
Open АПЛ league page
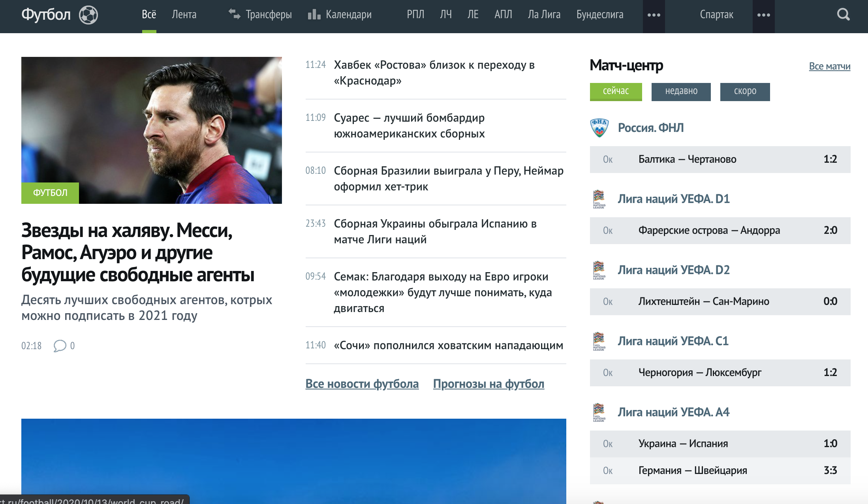[503, 15]
